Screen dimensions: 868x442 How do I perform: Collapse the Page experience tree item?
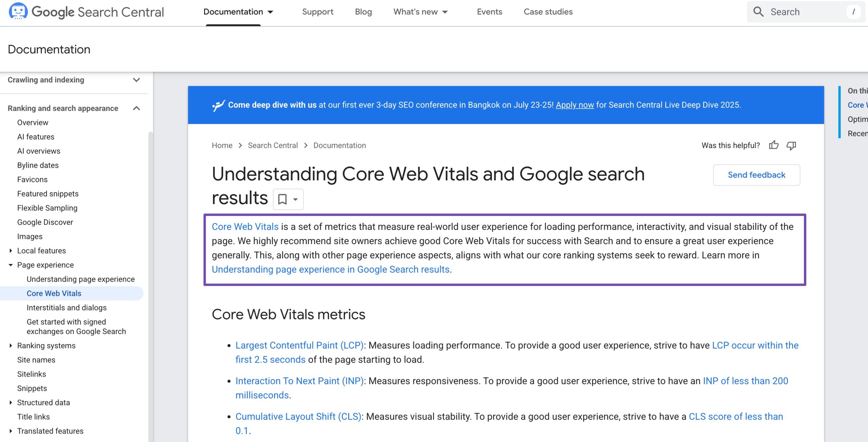point(11,265)
